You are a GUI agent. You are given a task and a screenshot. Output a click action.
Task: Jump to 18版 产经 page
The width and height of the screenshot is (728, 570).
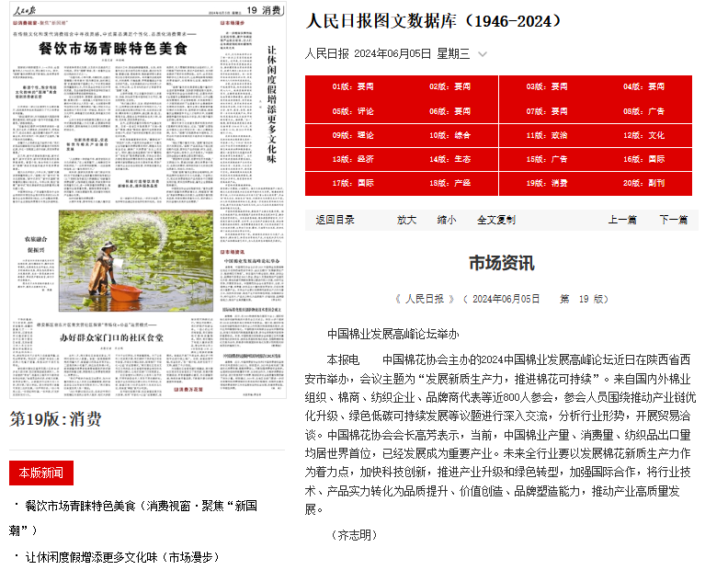point(449,183)
